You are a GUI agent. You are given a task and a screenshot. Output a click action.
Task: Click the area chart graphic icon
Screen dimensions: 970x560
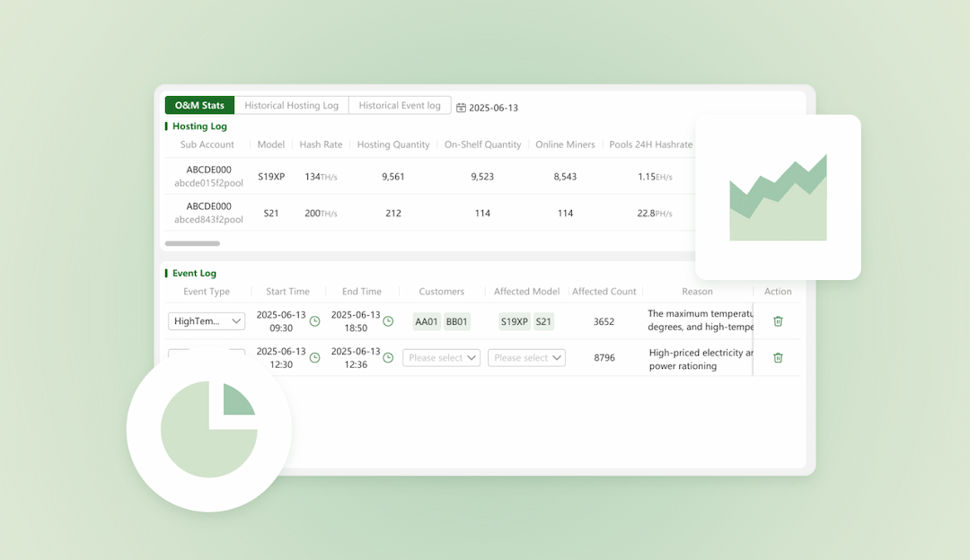778,196
